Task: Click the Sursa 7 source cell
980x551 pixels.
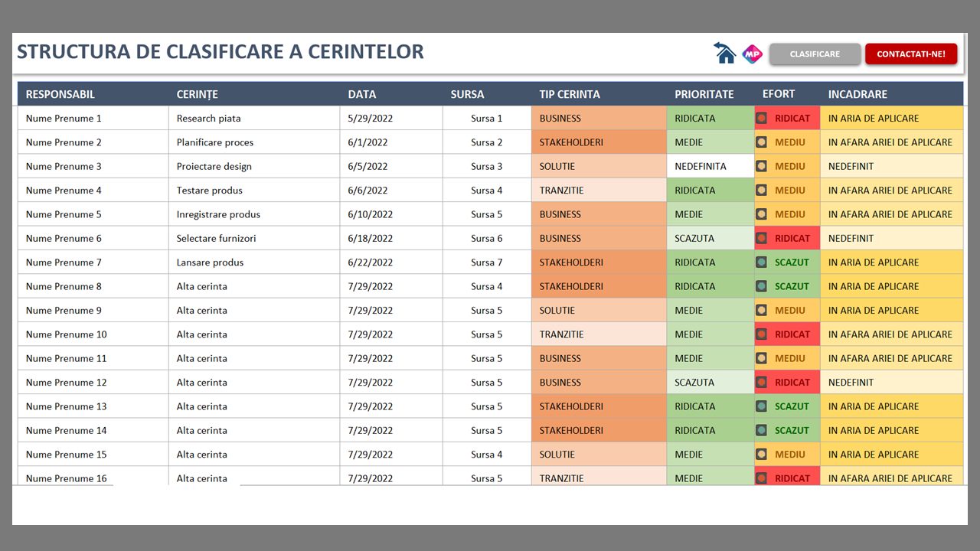Action: [487, 262]
